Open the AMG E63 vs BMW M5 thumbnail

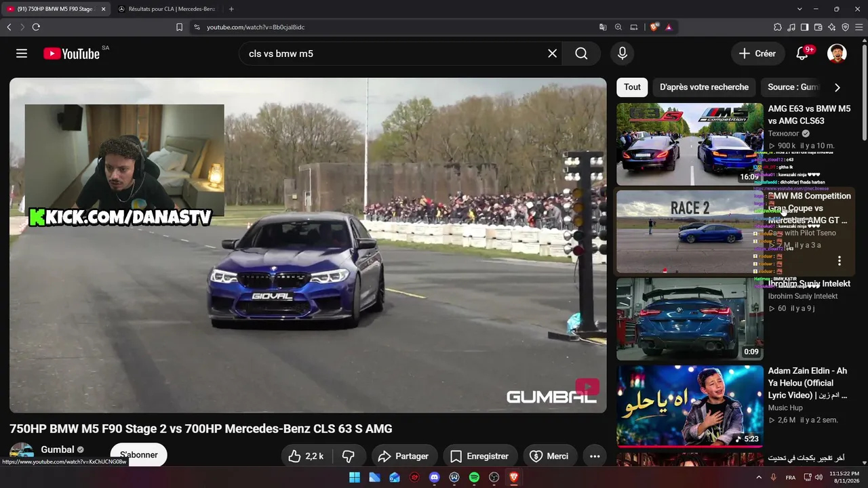click(x=690, y=144)
